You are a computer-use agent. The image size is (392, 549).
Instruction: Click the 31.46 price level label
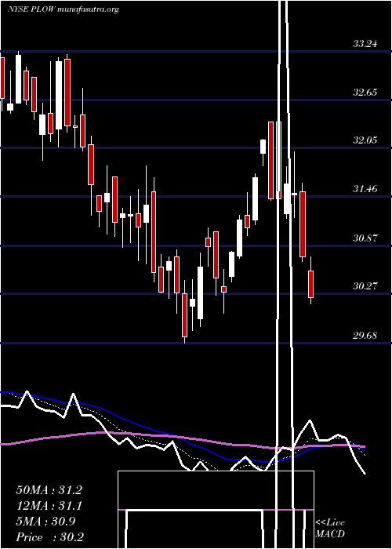(x=365, y=190)
